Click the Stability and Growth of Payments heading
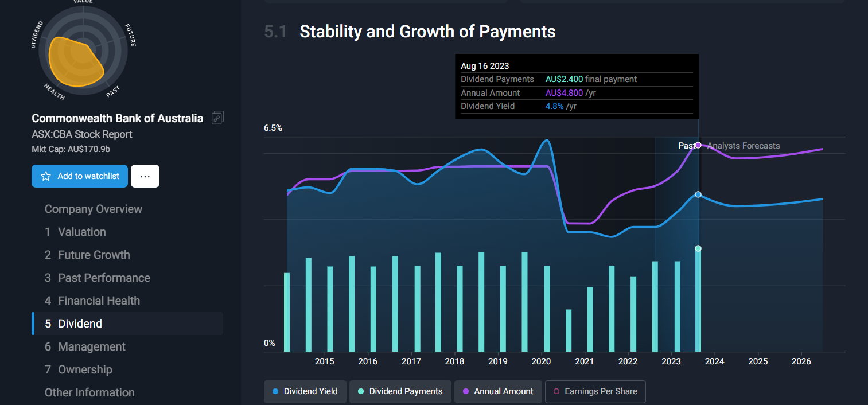 427,31
